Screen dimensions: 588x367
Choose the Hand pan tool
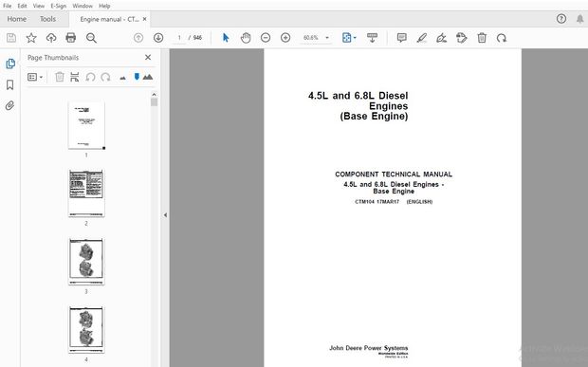[246, 38]
